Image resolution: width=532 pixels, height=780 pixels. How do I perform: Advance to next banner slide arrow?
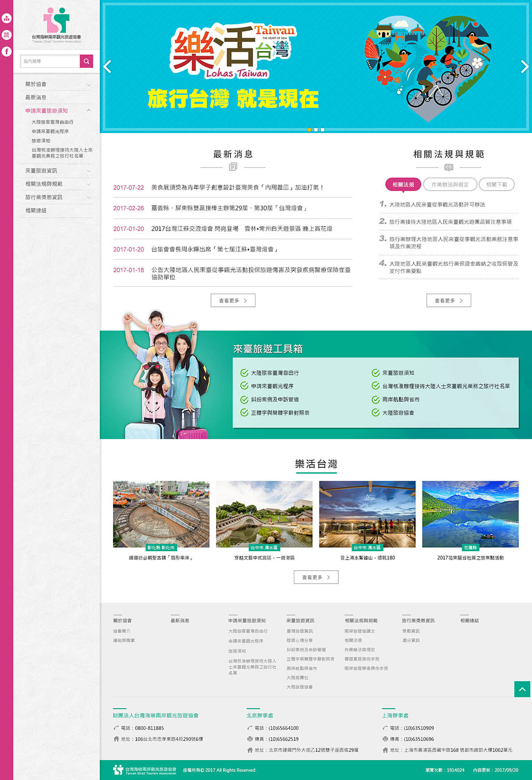click(x=524, y=67)
